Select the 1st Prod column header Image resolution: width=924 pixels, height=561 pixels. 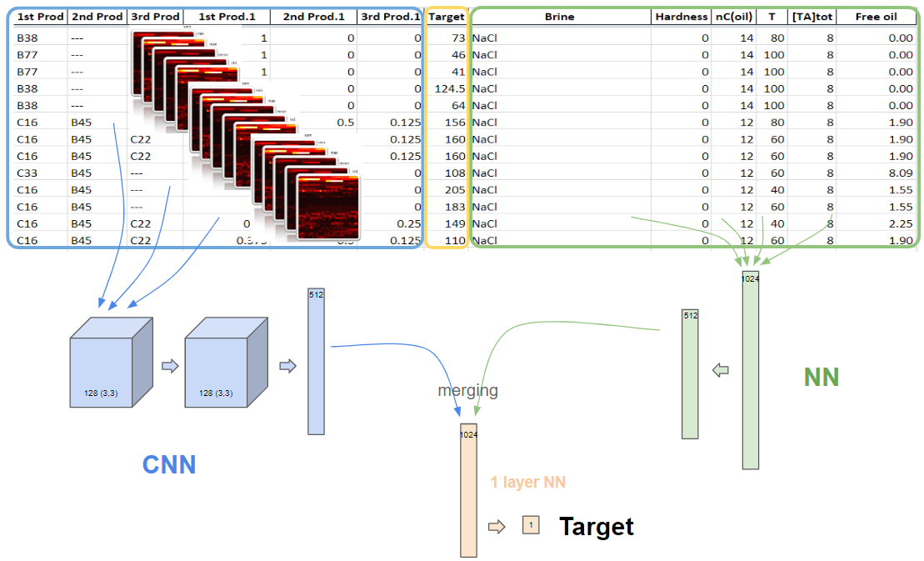40,17
